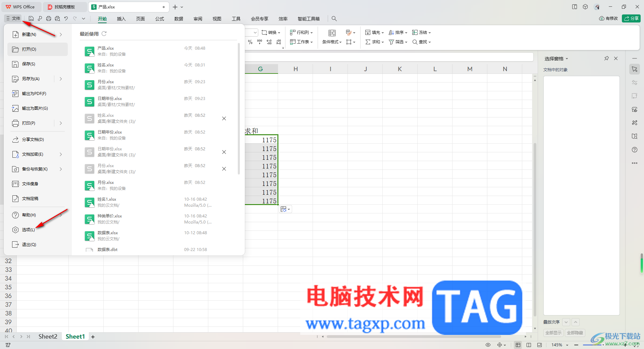Switch to Sheet2 tab
The image size is (644, 349).
[48, 337]
